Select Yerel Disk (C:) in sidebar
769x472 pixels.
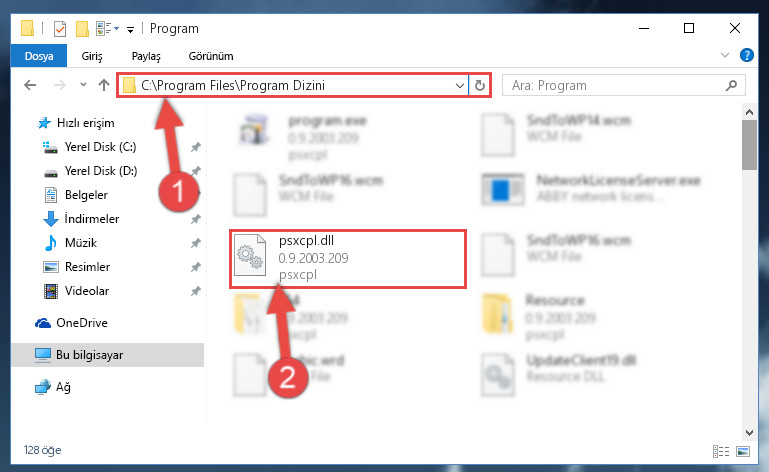[x=101, y=147]
